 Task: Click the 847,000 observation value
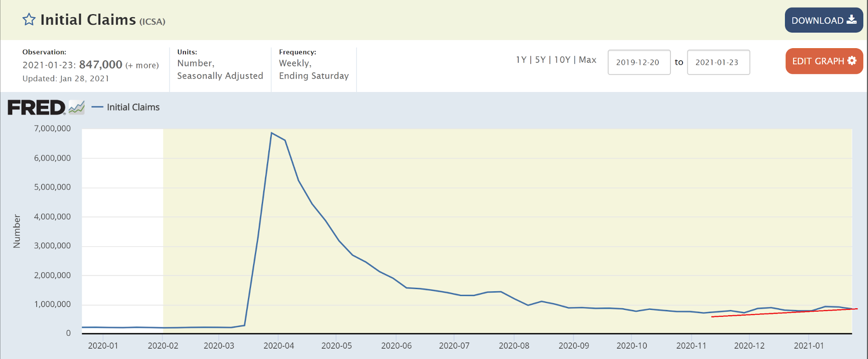coord(101,65)
